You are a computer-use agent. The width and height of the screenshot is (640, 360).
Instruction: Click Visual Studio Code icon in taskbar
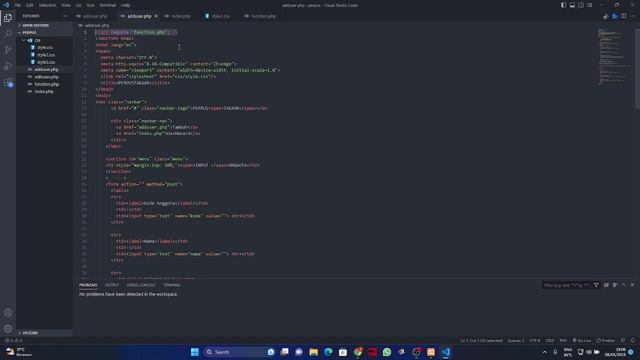pyautogui.click(x=445, y=352)
